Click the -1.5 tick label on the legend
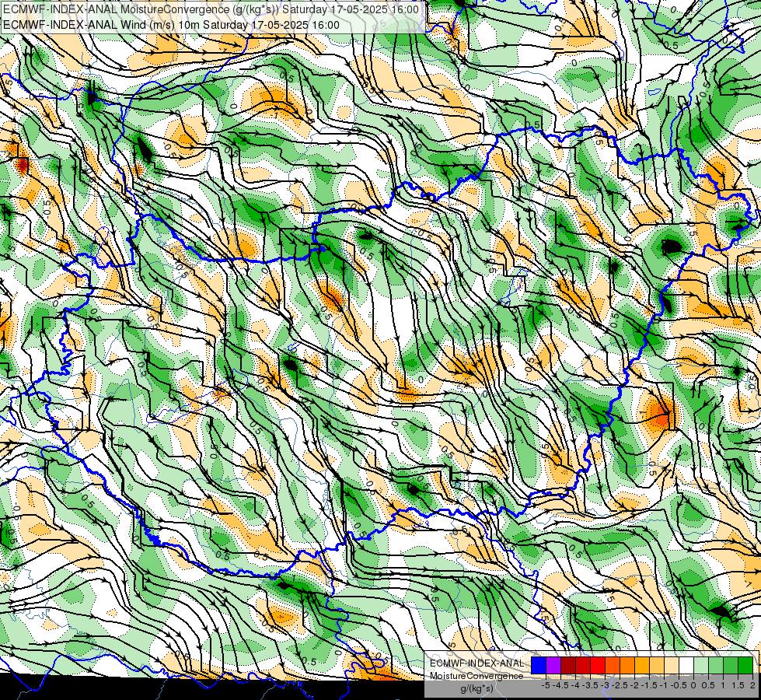This screenshot has height=700, width=761. (x=649, y=685)
